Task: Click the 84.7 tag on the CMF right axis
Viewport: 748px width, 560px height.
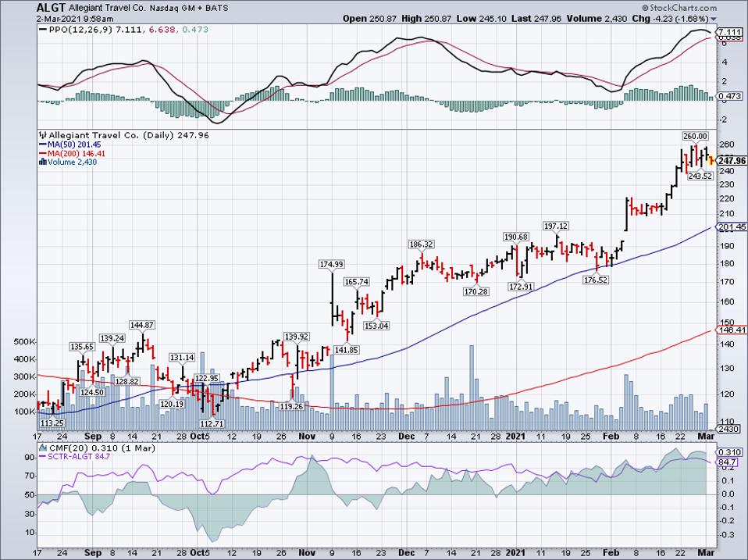Action: [x=728, y=462]
